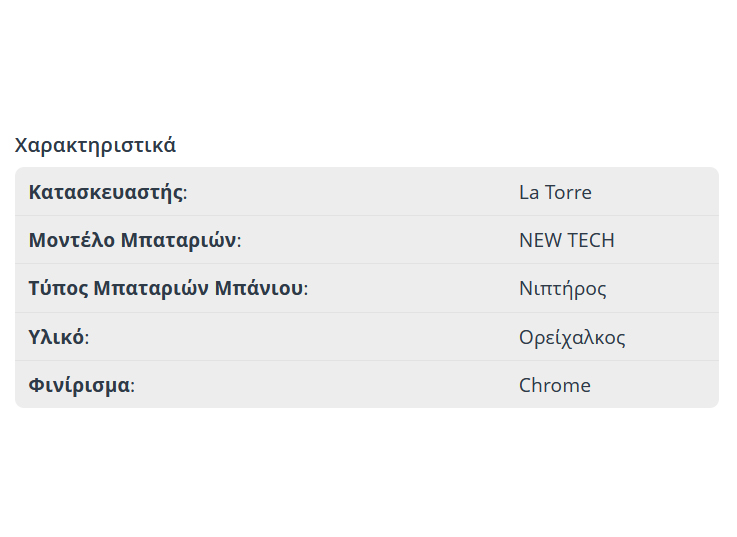Click the Κατασκευαστής row label
This screenshot has width=737, height=537.
(107, 192)
